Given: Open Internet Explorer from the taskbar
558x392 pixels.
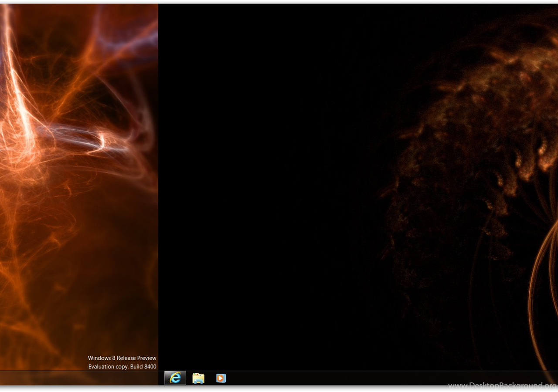Looking at the screenshot, I should pyautogui.click(x=175, y=378).
